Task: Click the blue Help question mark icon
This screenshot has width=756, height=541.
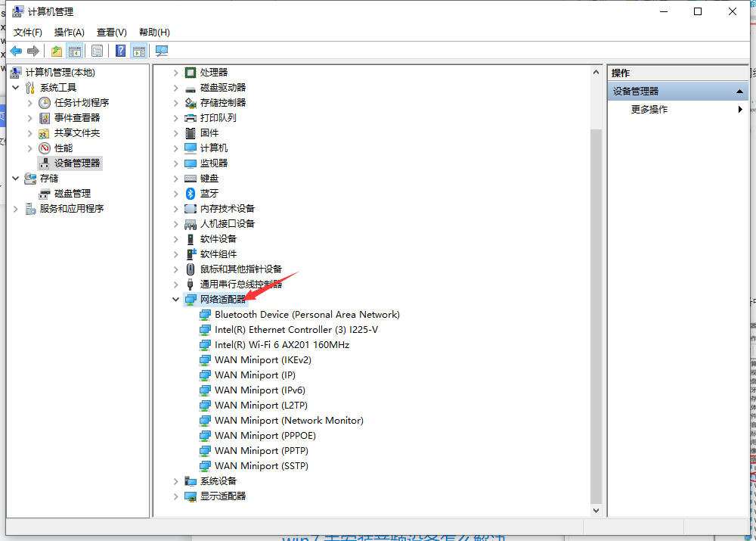Action: [120, 51]
